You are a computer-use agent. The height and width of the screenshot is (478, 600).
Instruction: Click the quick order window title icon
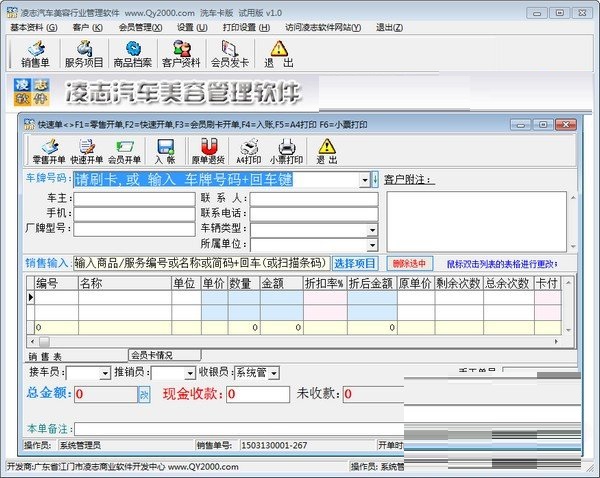point(29,124)
